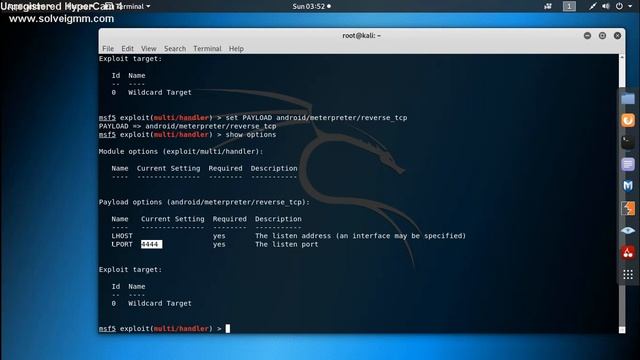Click the terminal vertical scrollbar

pos(622,194)
